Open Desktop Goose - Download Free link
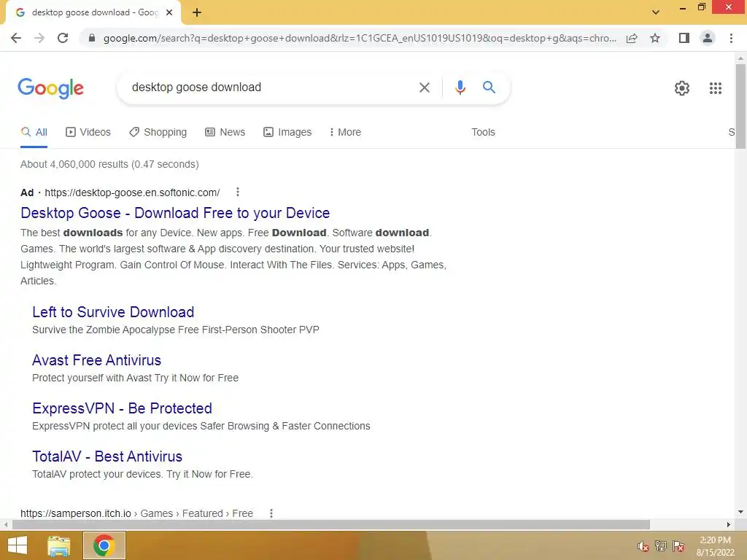The width and height of the screenshot is (747, 560). click(x=175, y=213)
